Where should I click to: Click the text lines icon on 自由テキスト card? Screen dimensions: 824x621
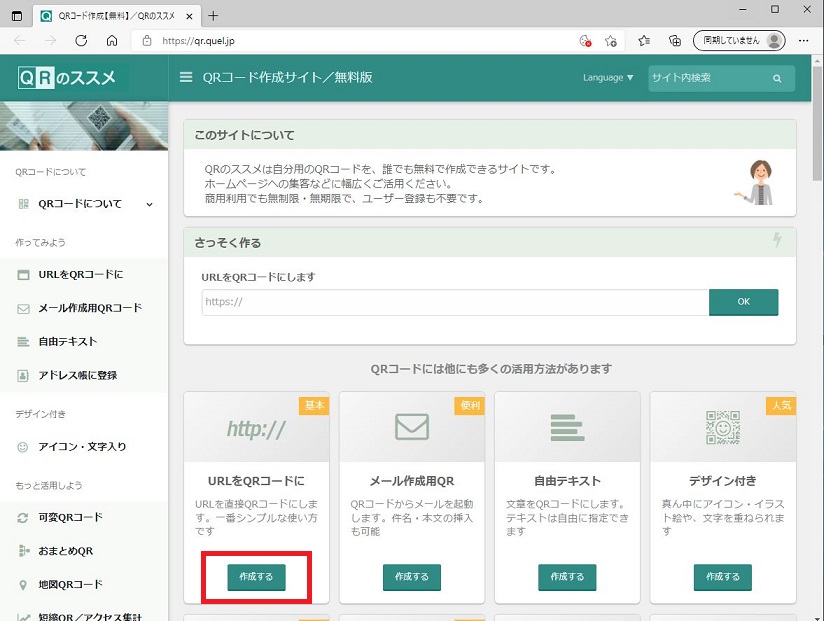coord(567,427)
